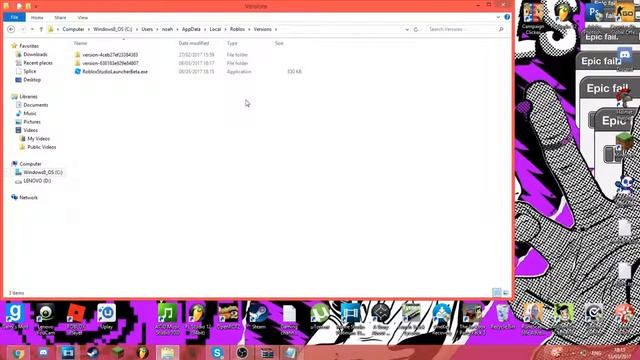The image size is (640, 360).
Task: Go up one folder level
Action: pos(41,29)
